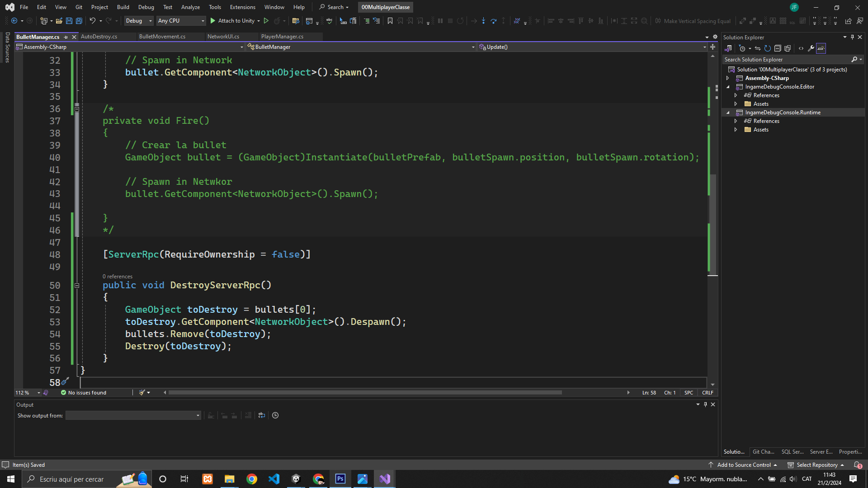The width and height of the screenshot is (868, 488).
Task: Click Open File folder toolbar icon
Action: point(59,21)
